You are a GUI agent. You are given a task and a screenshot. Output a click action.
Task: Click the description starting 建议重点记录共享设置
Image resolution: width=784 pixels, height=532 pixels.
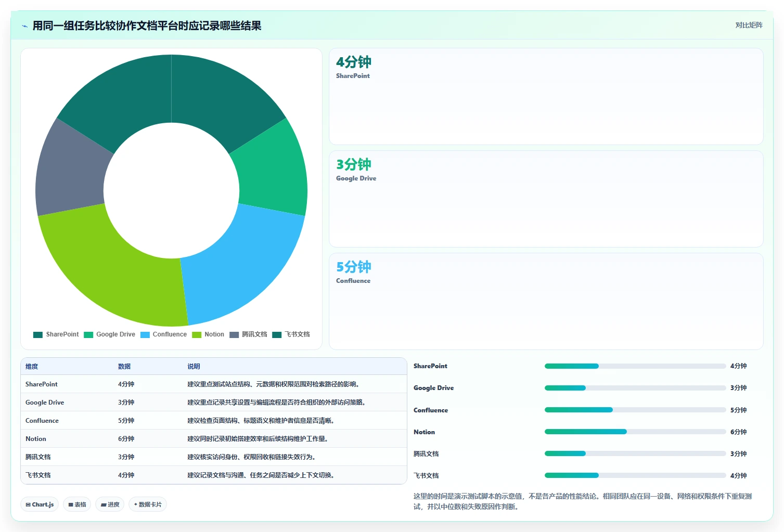pyautogui.click(x=277, y=403)
